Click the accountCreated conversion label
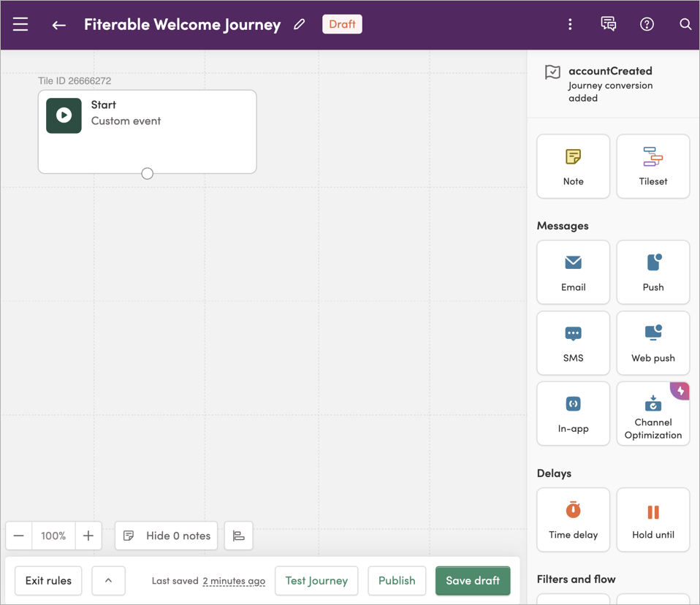Viewport: 700px width, 605px height. tap(610, 71)
